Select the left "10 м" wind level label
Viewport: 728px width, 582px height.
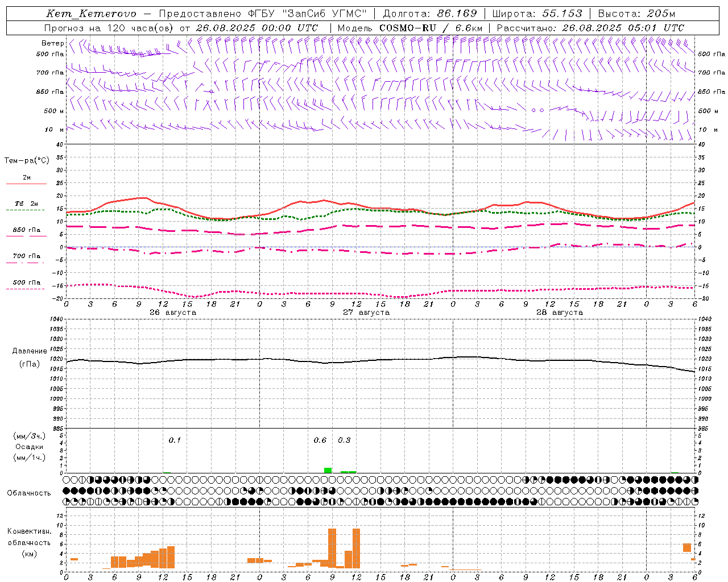point(55,130)
